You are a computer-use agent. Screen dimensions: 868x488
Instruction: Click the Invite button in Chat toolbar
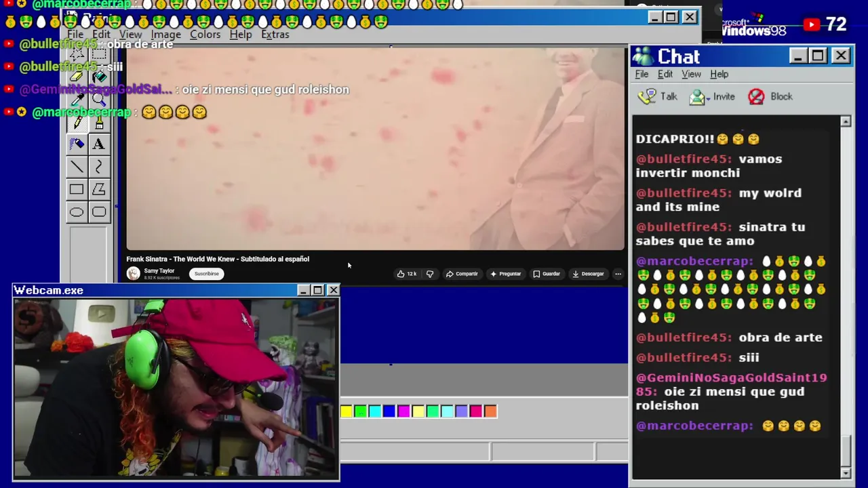click(712, 97)
